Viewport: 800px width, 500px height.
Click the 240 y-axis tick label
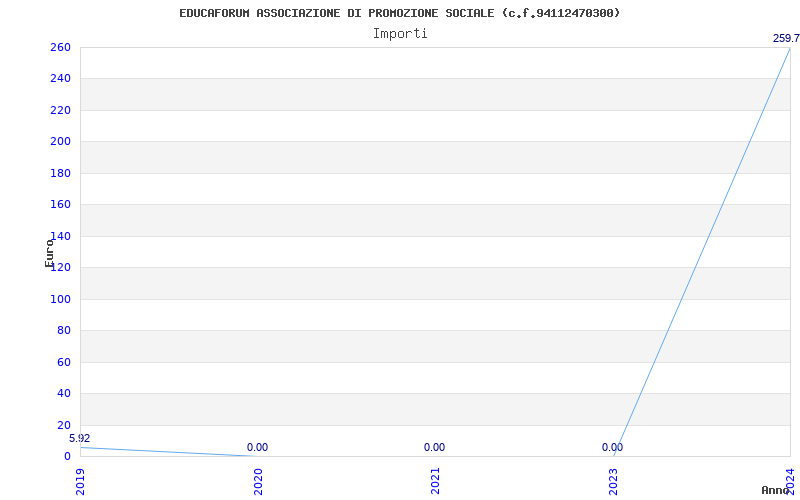60,79
